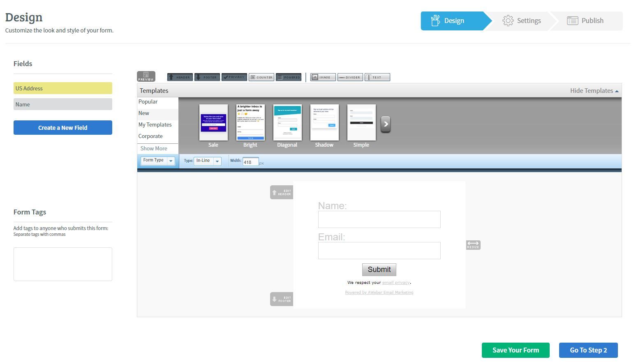This screenshot has height=364, width=636.
Task: Open the email privacy link
Action: click(396, 283)
